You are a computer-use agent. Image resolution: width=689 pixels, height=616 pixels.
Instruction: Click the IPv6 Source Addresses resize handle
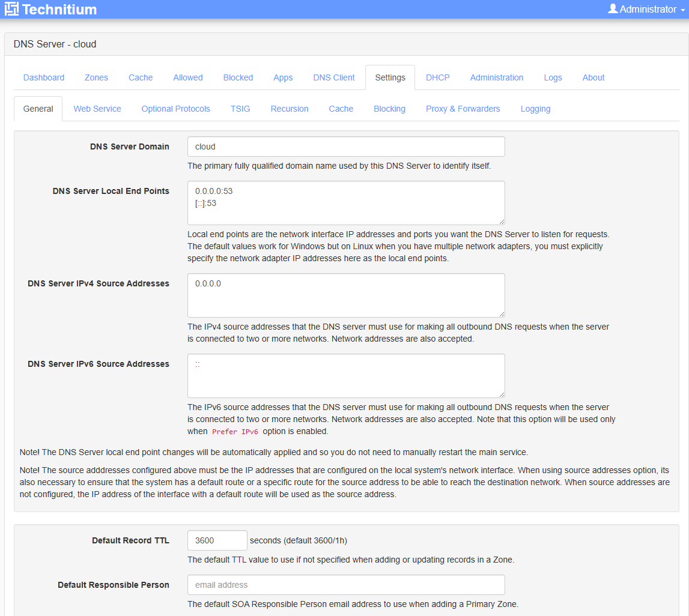pyautogui.click(x=502, y=394)
